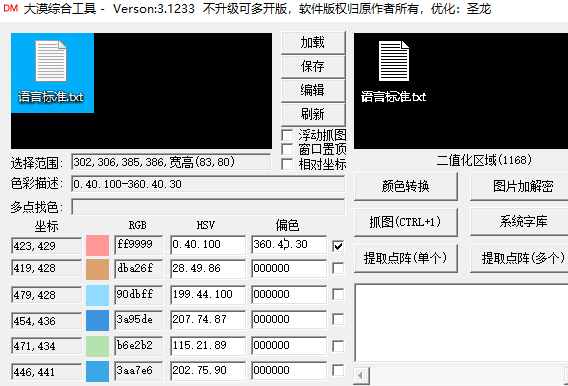Open 图片加解密 tool
The width and height of the screenshot is (568, 386).
coord(522,186)
